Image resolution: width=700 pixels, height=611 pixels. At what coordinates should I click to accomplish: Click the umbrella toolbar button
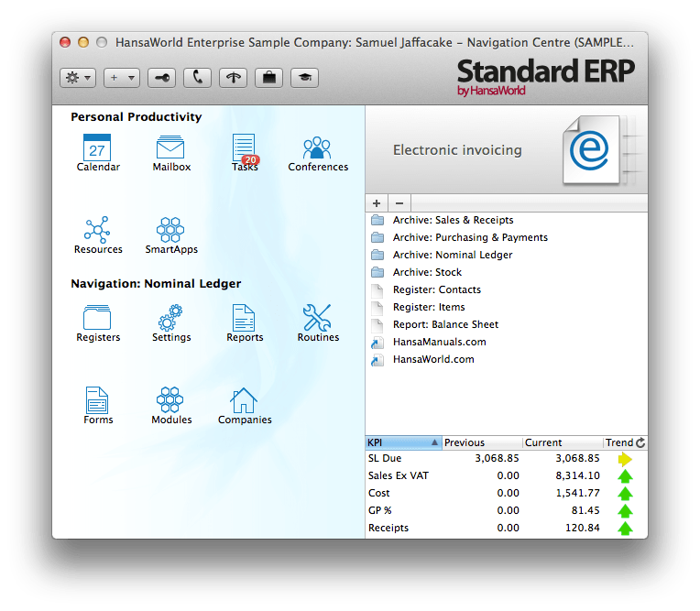point(233,78)
